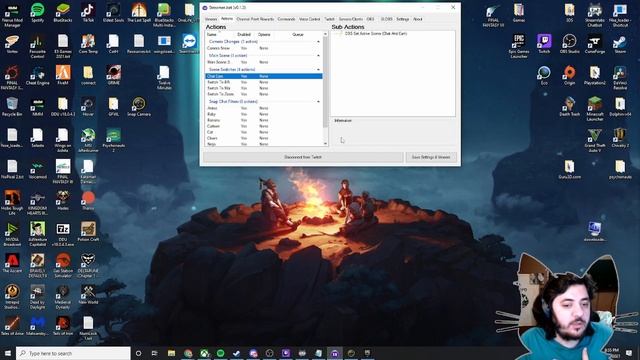Go to the Commands tab

pyautogui.click(x=286, y=19)
